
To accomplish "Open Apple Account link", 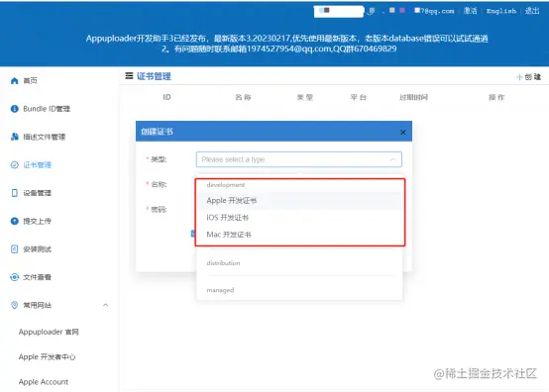I will [x=44, y=382].
